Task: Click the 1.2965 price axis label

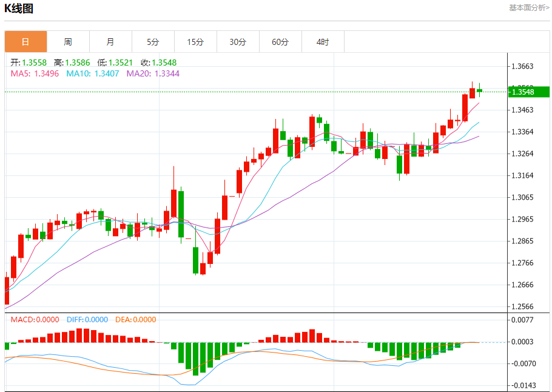Action: click(x=523, y=219)
